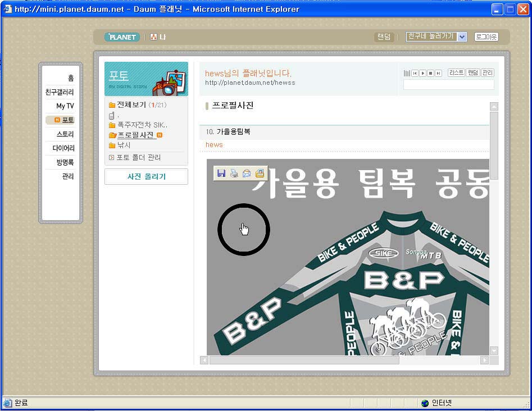The height and width of the screenshot is (411, 532).
Task: Click the vertical scrollbar thumb
Action: 494,145
